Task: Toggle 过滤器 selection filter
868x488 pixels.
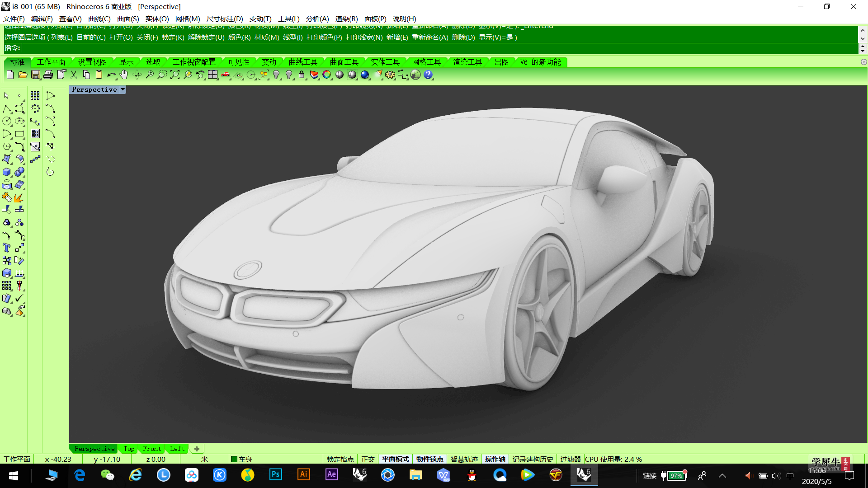Action: (x=571, y=459)
